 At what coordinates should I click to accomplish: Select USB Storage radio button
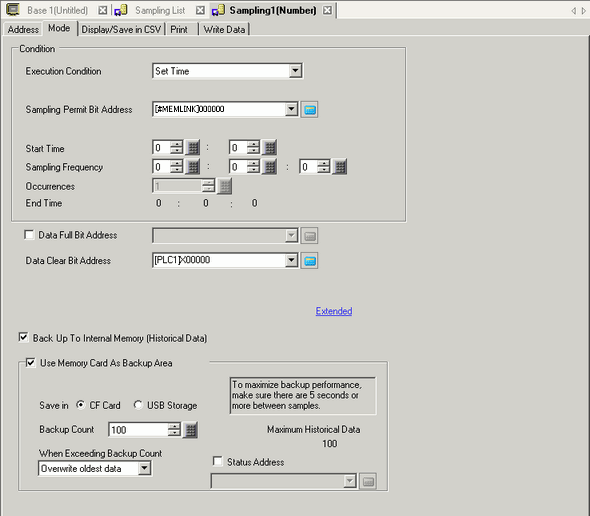(x=138, y=405)
